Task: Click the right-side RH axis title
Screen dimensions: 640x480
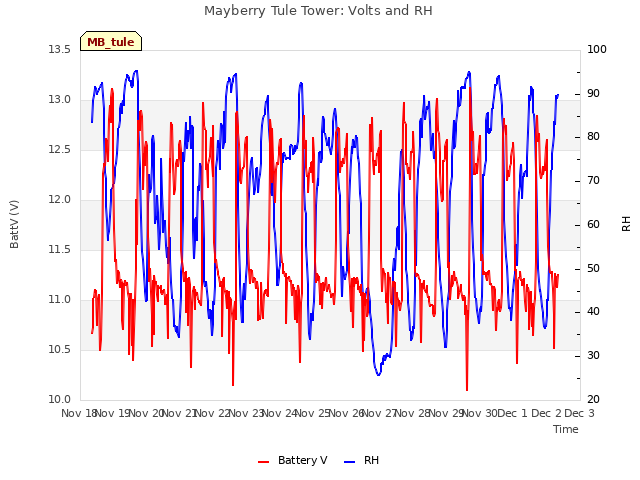Action: point(626,224)
